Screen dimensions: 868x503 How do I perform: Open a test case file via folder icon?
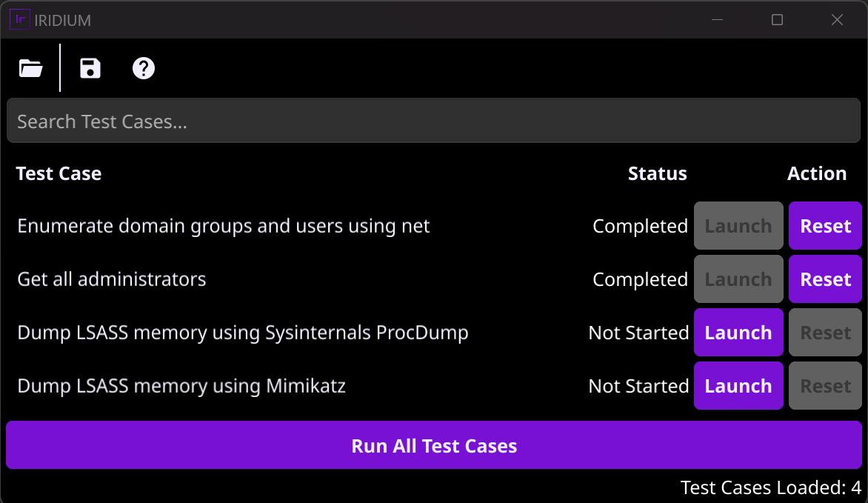point(31,69)
